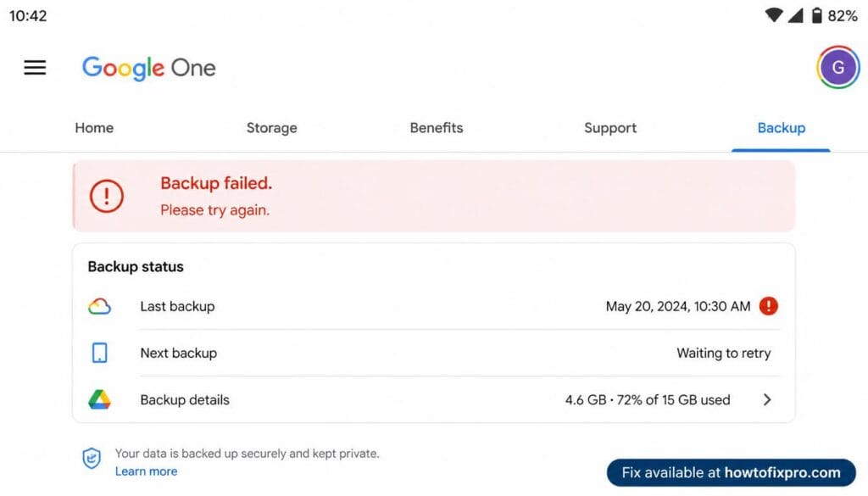This screenshot has width=868, height=496.
Task: Select the 'Next backup' row label
Action: [178, 353]
